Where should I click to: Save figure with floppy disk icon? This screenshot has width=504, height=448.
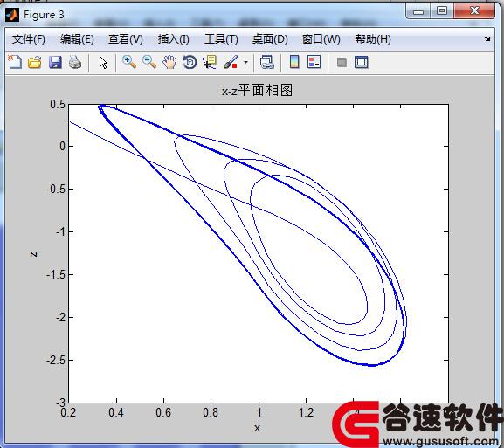tap(55, 62)
